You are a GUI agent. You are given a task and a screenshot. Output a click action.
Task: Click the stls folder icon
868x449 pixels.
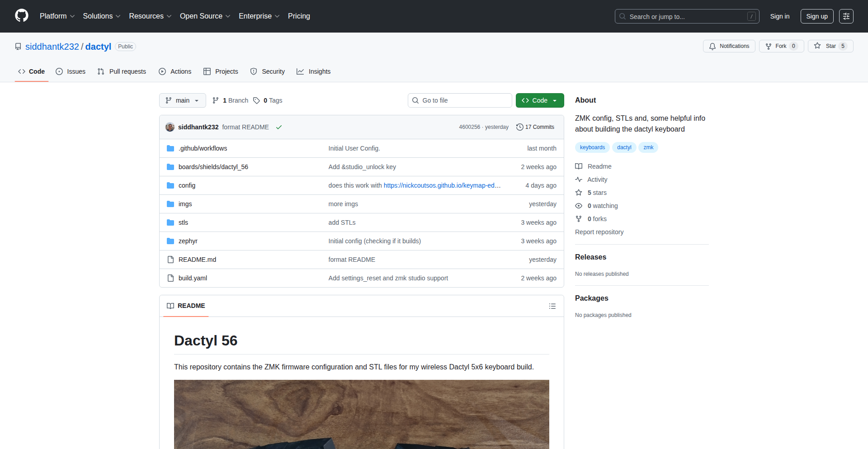[x=170, y=222]
